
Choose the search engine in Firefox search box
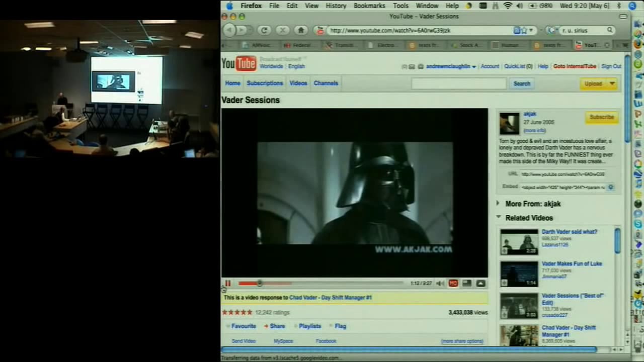(552, 30)
